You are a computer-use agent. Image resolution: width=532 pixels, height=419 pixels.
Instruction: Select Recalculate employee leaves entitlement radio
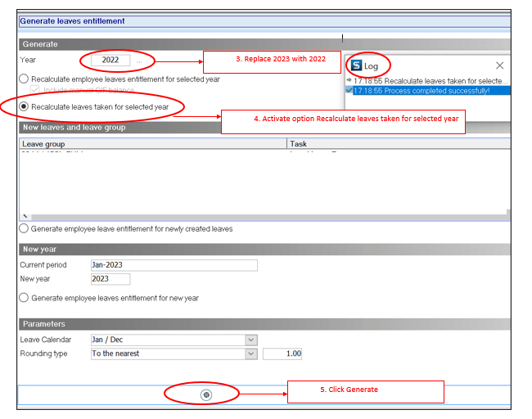[24, 79]
